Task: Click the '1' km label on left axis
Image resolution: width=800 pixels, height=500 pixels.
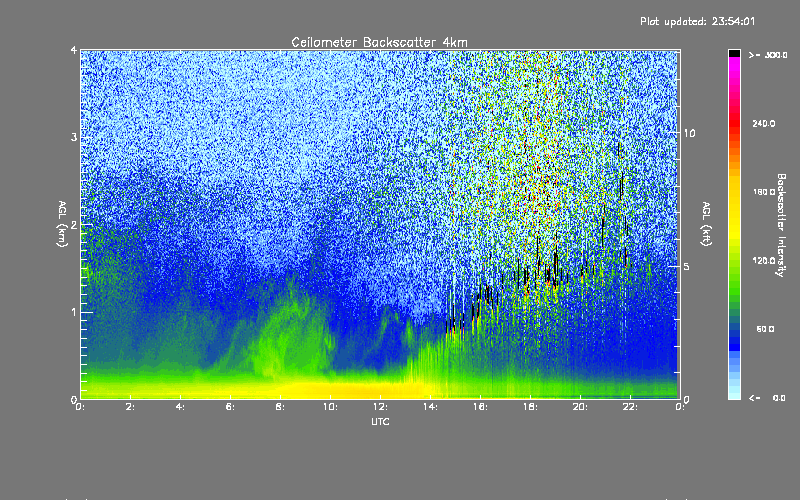Action: 73,312
